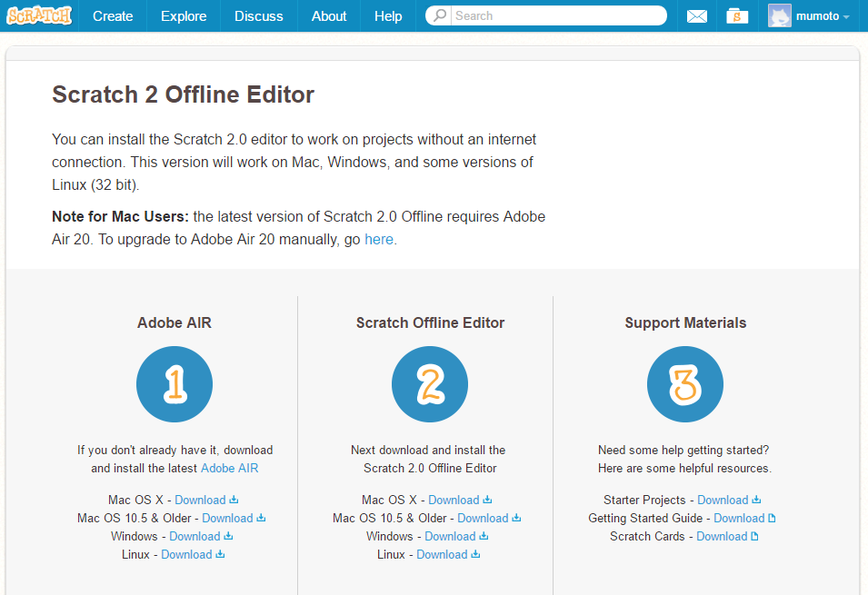The width and height of the screenshot is (868, 595).
Task: Download Scratch Offline Editor for Windows
Action: coord(450,536)
